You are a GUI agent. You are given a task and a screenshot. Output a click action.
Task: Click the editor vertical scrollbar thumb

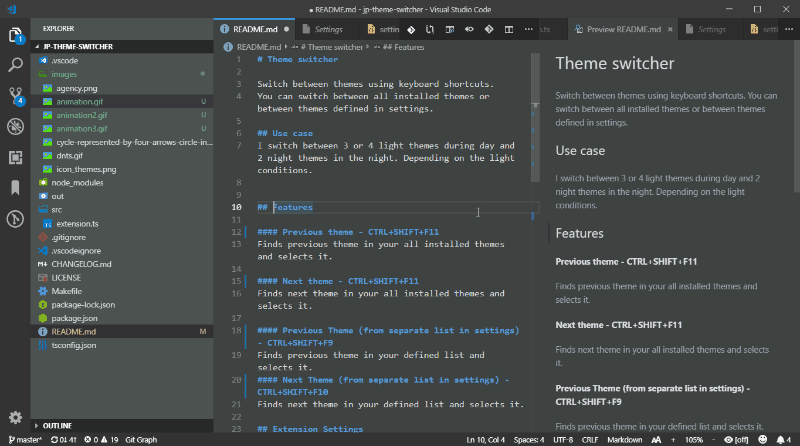(x=535, y=117)
